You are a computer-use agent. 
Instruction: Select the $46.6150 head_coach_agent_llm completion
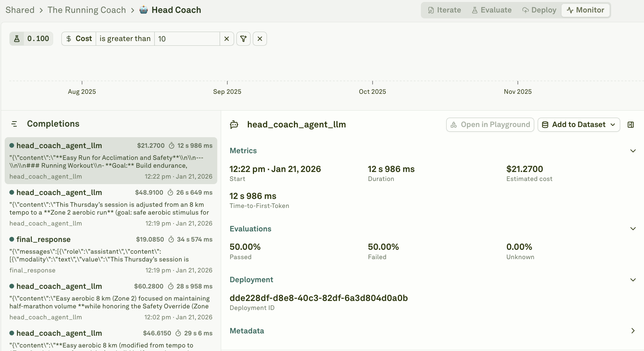[111, 338]
